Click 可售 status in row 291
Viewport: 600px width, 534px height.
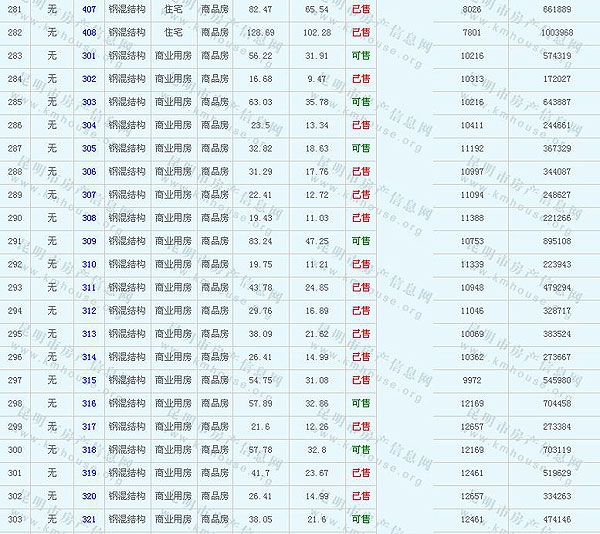coord(360,241)
